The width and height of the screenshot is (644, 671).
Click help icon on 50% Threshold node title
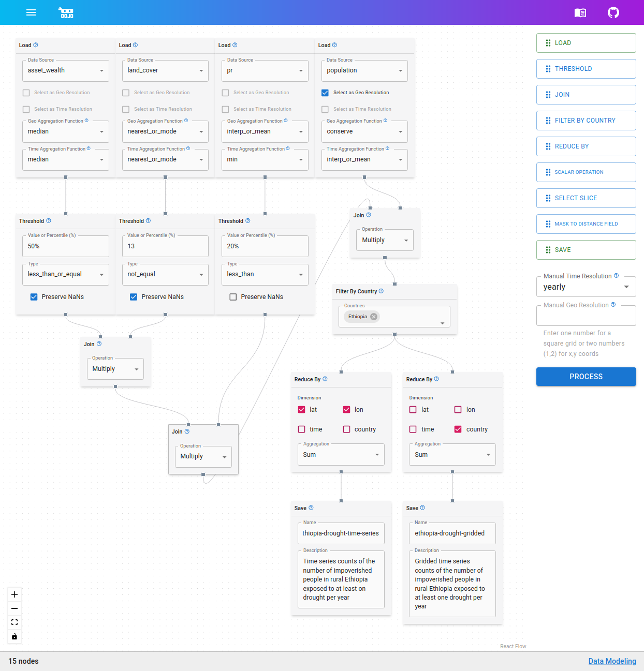(x=49, y=221)
